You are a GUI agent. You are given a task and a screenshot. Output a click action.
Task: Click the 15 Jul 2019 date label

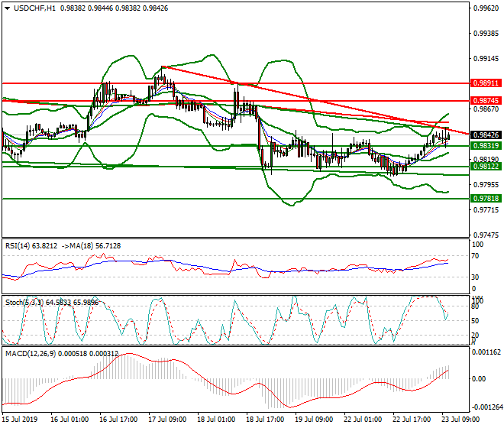click(20, 420)
